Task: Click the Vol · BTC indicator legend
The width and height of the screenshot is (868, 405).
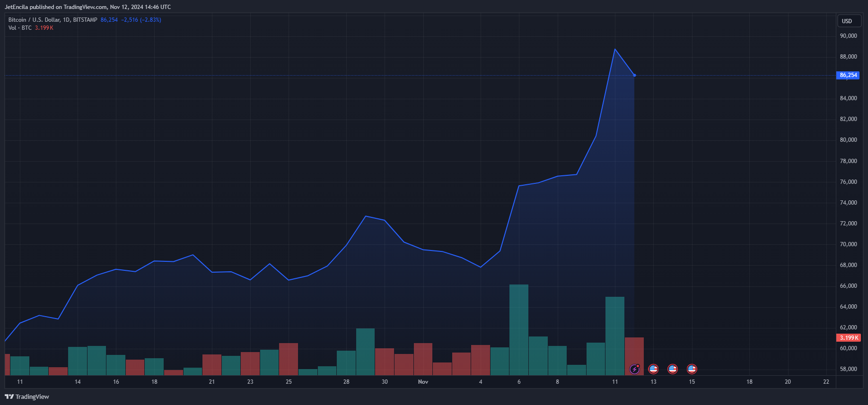Action: (x=20, y=28)
